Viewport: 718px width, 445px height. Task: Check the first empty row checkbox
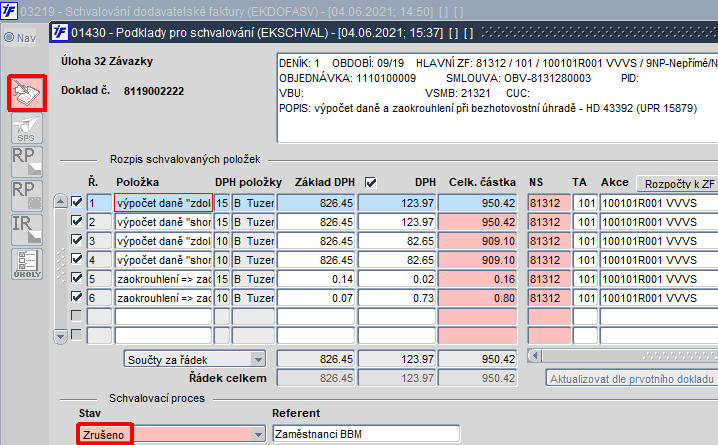point(76,316)
